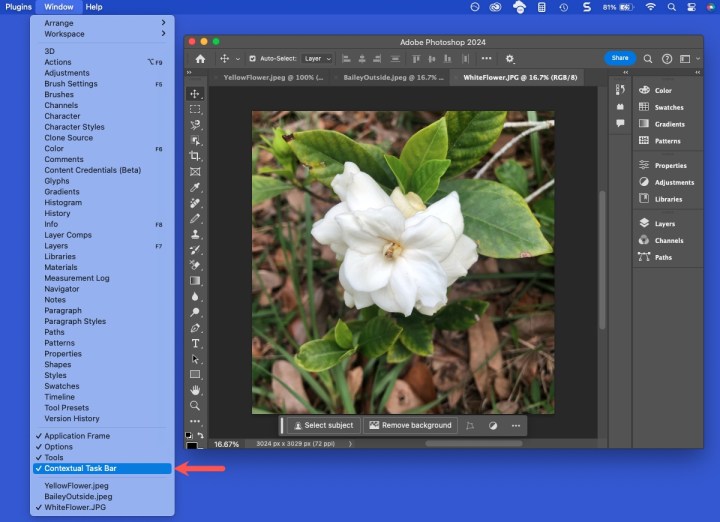Open more alignment options ellipsis
720x522 pixels.
tap(486, 58)
